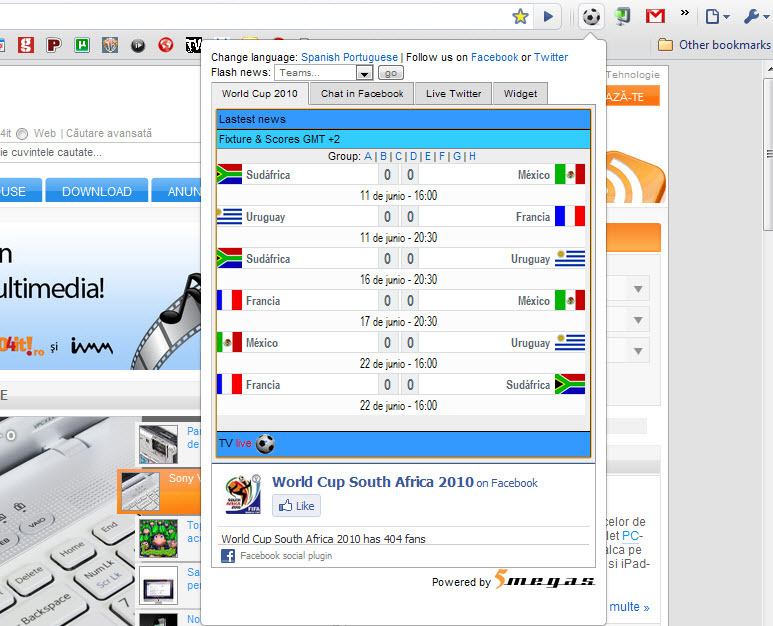Open the Teams flash news dropdown
This screenshot has width=773, height=626.
(323, 73)
